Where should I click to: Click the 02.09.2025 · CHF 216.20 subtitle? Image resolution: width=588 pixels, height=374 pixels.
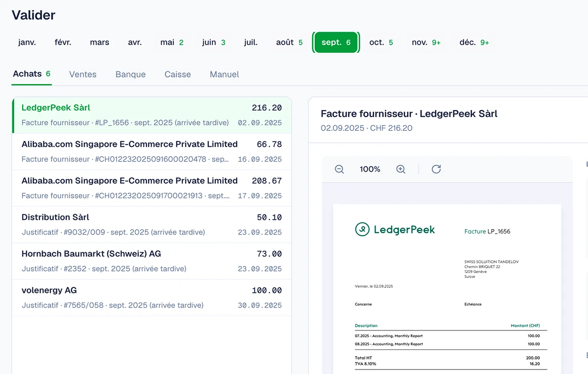(366, 128)
